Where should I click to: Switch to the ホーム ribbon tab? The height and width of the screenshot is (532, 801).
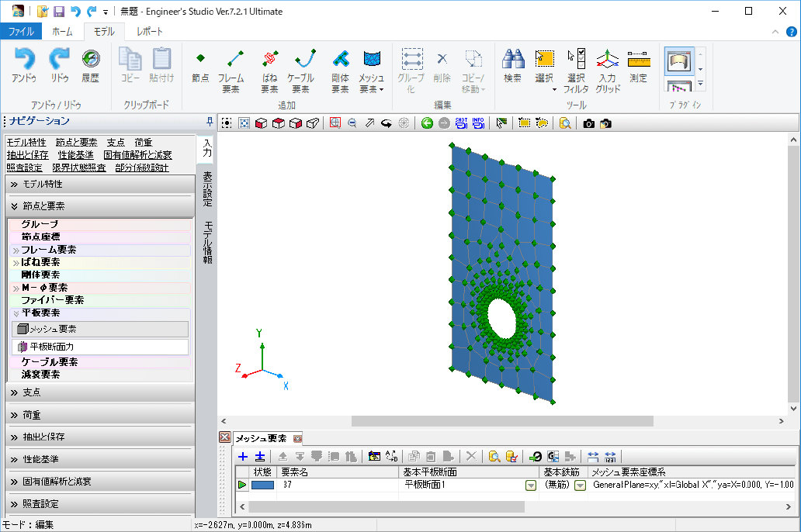[62, 32]
